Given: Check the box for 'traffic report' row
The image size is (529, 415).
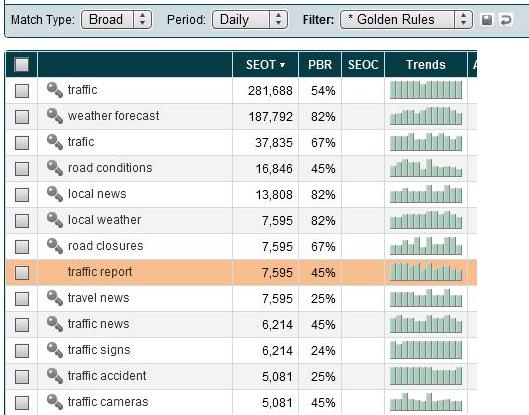Looking at the screenshot, I should point(22,272).
